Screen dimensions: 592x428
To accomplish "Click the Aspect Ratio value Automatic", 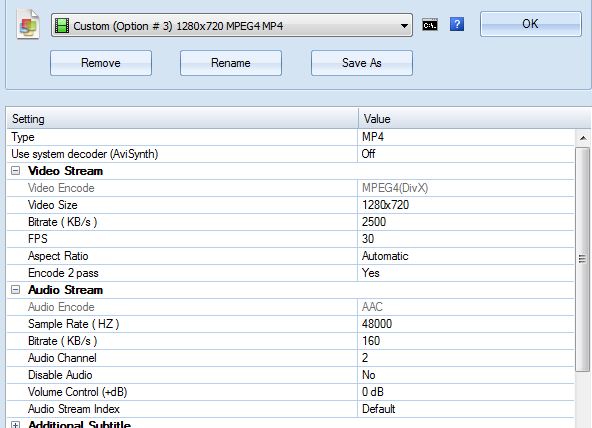I will pyautogui.click(x=385, y=256).
